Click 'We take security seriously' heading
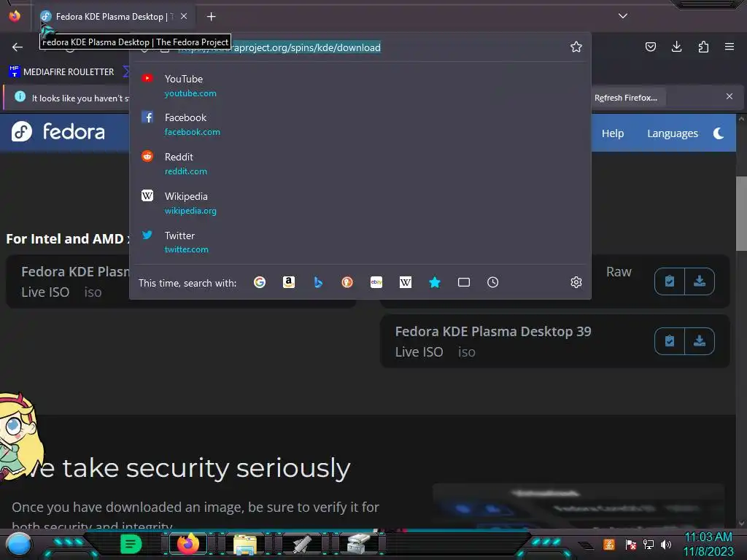This screenshot has height=560, width=747. 188,467
